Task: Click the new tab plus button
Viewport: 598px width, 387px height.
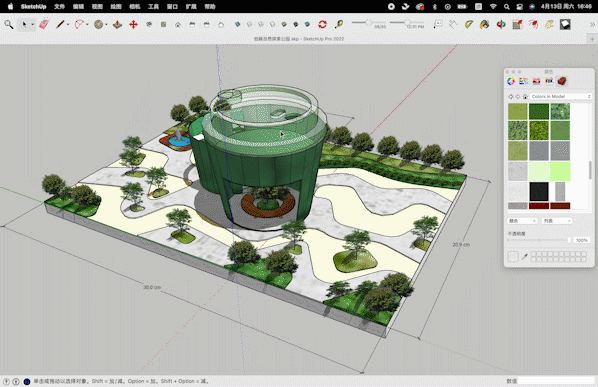Action: click(x=592, y=39)
